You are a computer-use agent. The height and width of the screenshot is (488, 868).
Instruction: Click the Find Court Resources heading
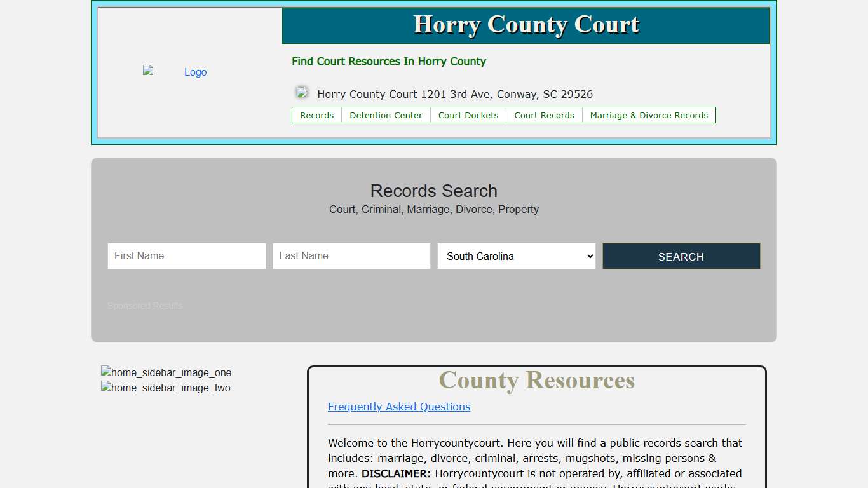point(388,61)
